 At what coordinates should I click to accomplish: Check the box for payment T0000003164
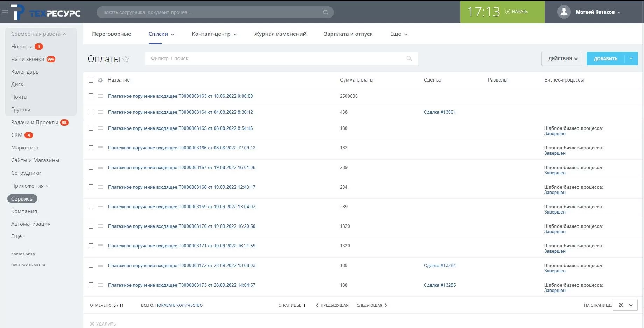point(91,112)
